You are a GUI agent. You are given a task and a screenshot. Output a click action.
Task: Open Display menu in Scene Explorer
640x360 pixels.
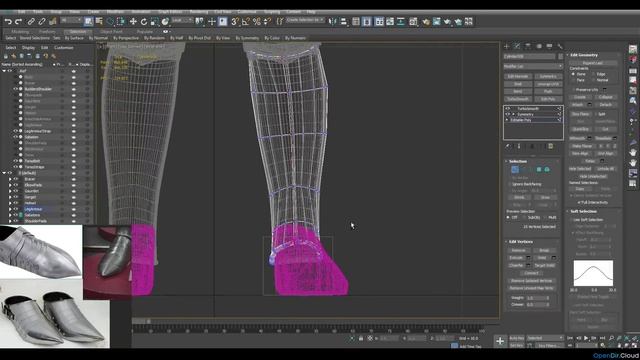(x=28, y=48)
